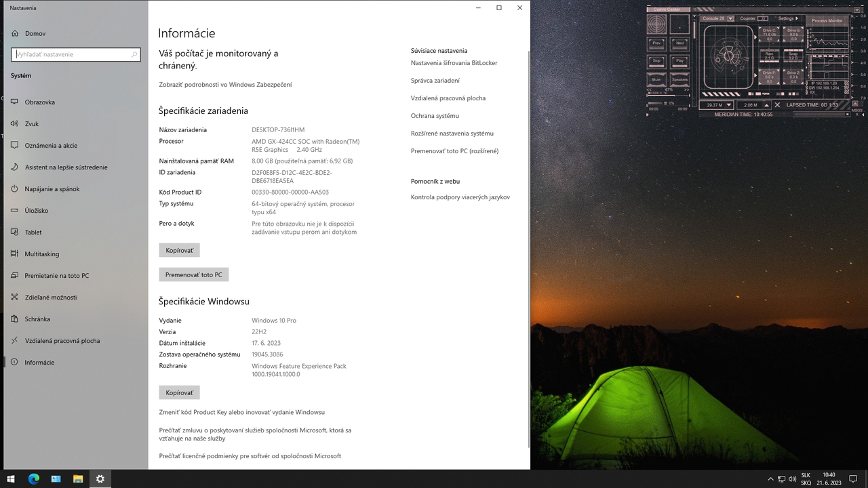Viewport: 868px width, 488px height.
Task: Open Zobraziť podrobnosti vo Windows Zabezpečení
Action: click(x=225, y=85)
